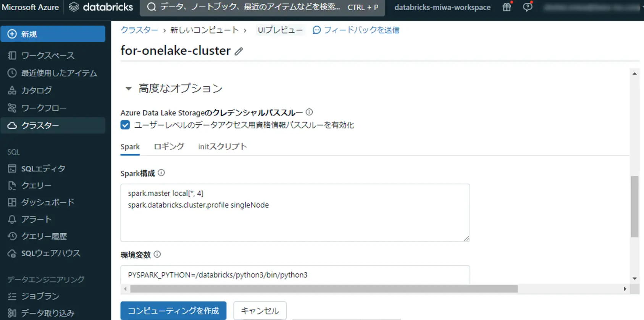Click the horizontal scrollbar left arrow
644x320 pixels.
tap(125, 289)
